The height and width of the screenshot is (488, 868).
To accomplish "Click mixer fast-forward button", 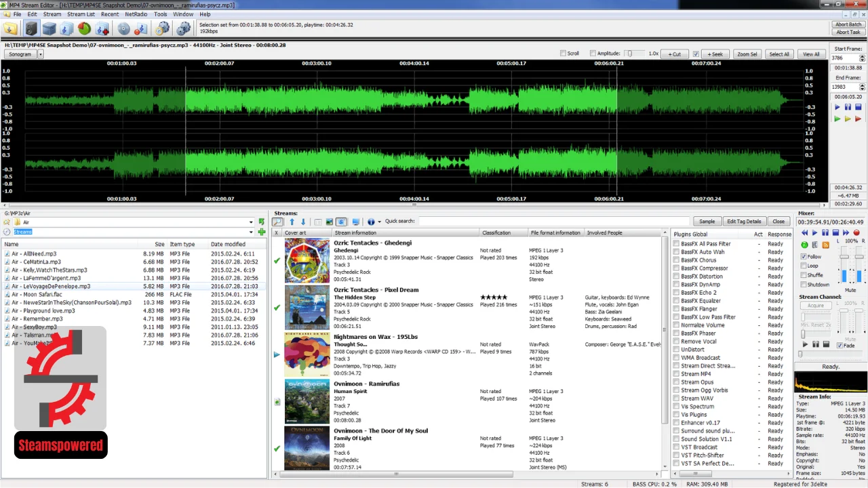I will pos(846,232).
